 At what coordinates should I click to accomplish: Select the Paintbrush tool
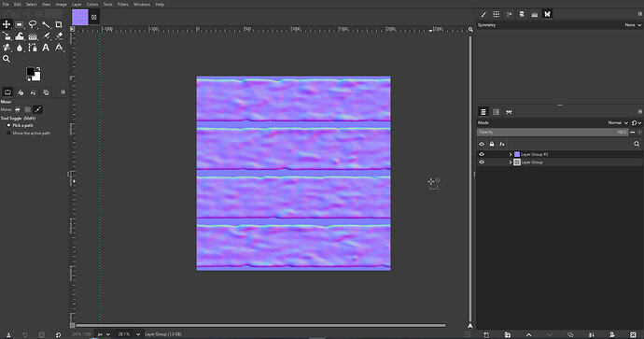(46, 36)
